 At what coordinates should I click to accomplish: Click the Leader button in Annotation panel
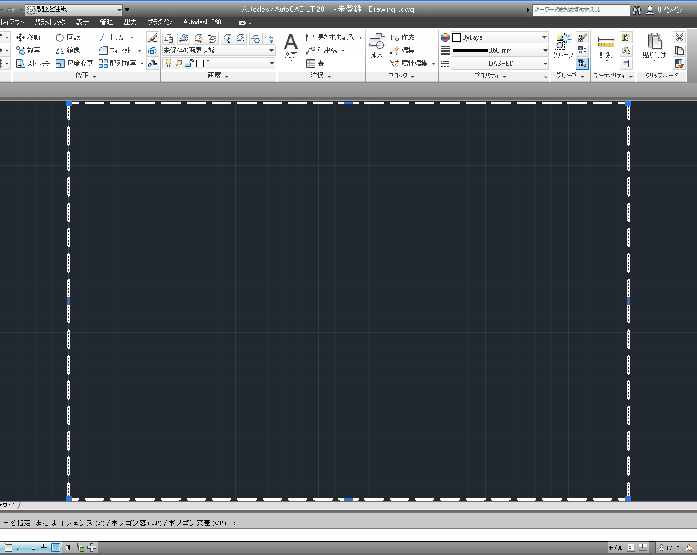[x=324, y=50]
